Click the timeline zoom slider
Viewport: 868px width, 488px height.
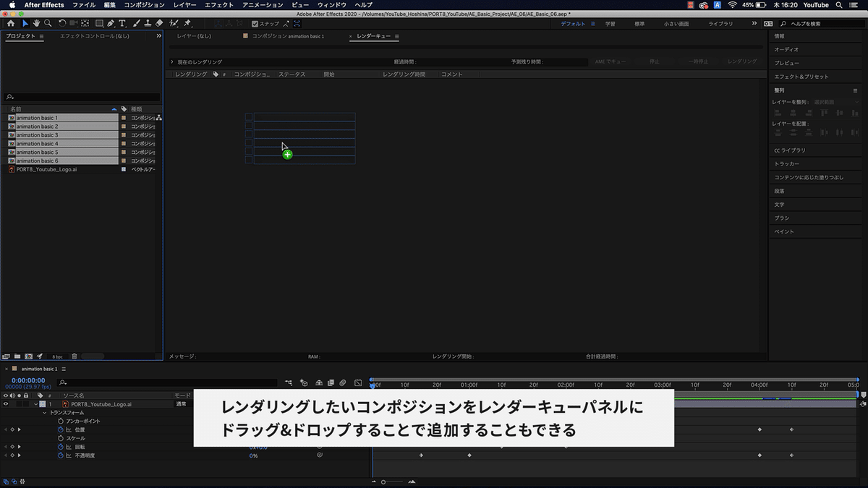tap(394, 482)
